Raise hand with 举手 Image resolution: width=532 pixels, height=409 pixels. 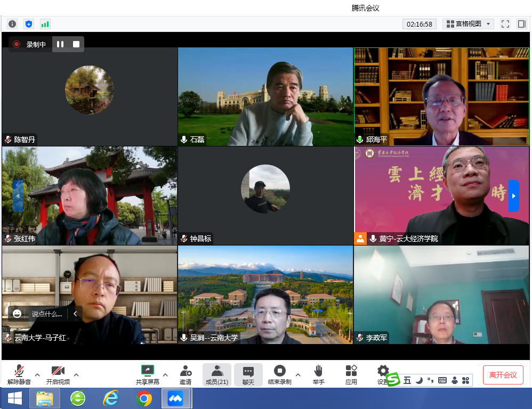318,374
